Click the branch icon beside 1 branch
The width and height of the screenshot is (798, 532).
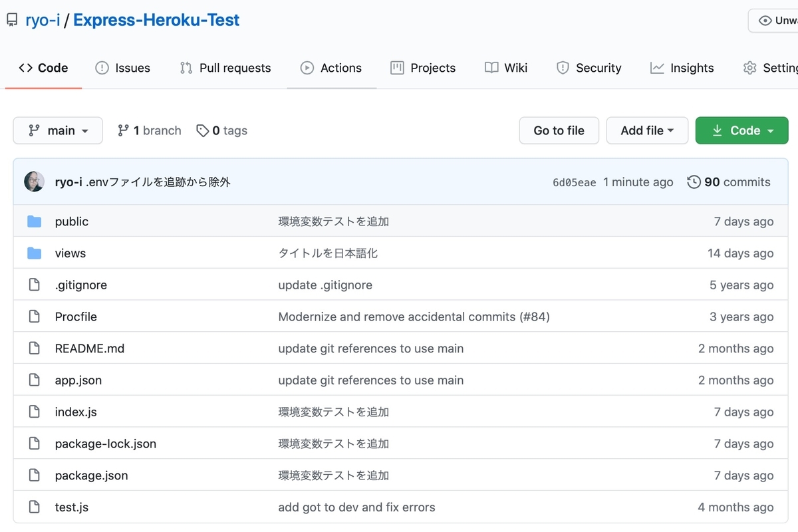[x=123, y=130]
